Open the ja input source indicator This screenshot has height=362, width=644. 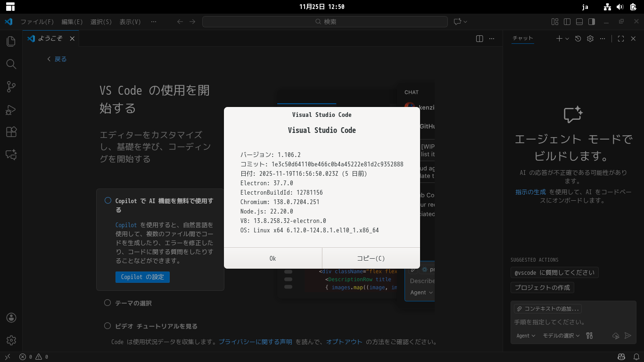[x=585, y=7]
